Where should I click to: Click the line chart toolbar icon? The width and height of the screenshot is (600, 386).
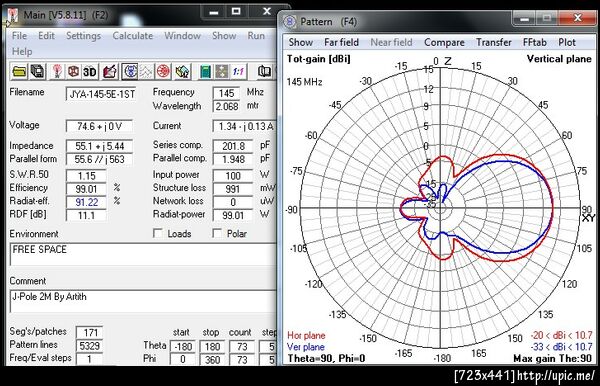pos(147,71)
